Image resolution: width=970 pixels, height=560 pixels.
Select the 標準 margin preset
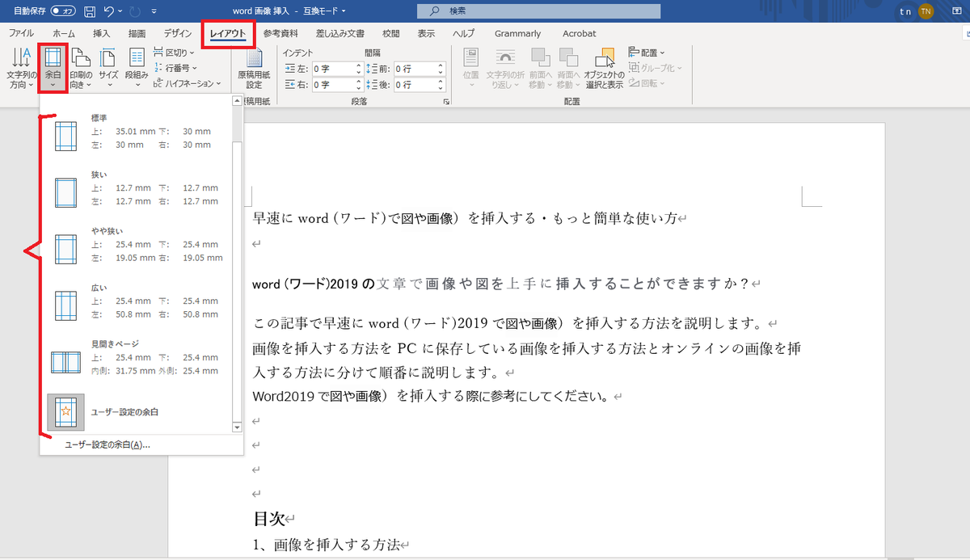pyautogui.click(x=137, y=132)
